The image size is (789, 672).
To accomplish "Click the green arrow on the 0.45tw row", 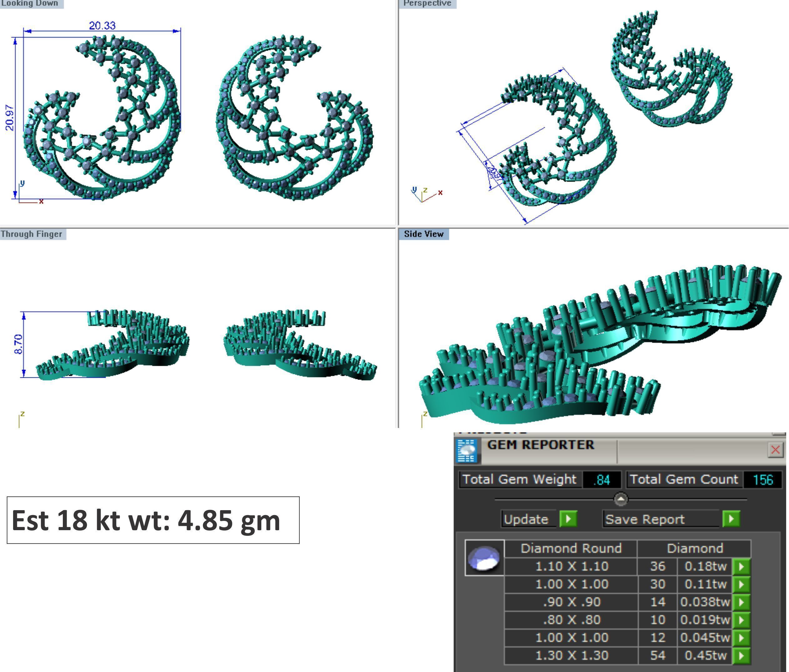I will (741, 656).
